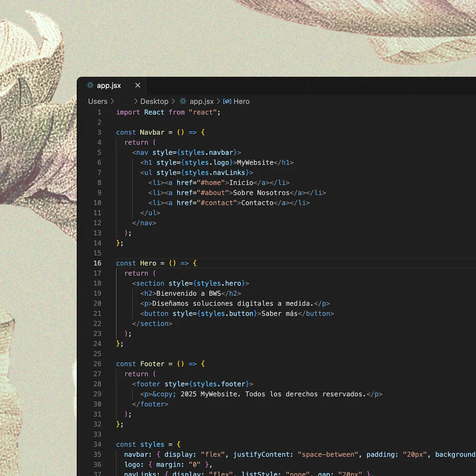Click the Hero symbol icon in breadcrumb

227,101
